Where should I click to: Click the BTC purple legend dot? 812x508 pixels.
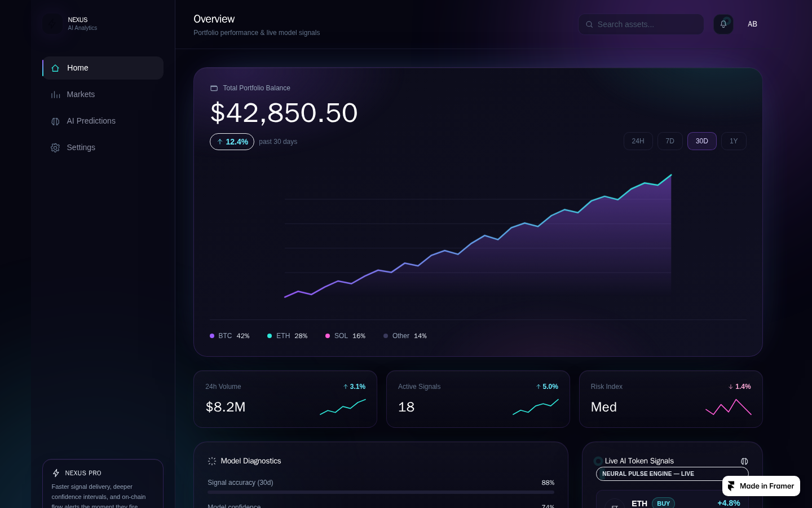[x=212, y=336]
